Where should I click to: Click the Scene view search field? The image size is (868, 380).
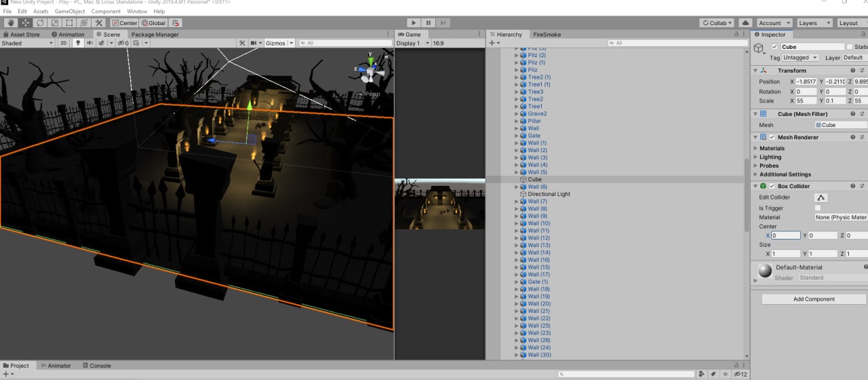[x=344, y=43]
